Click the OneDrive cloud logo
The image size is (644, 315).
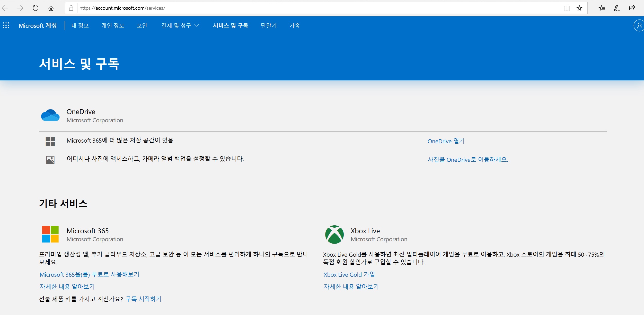[50, 115]
